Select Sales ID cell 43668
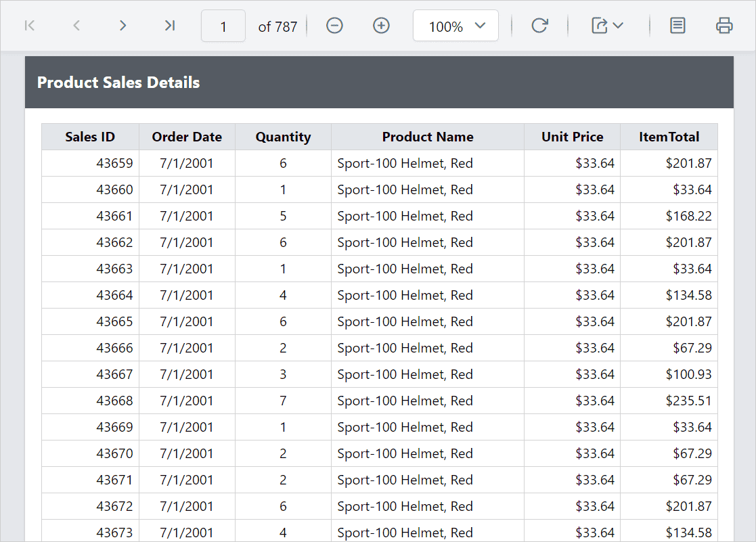Image resolution: width=756 pixels, height=542 pixels. (90, 401)
